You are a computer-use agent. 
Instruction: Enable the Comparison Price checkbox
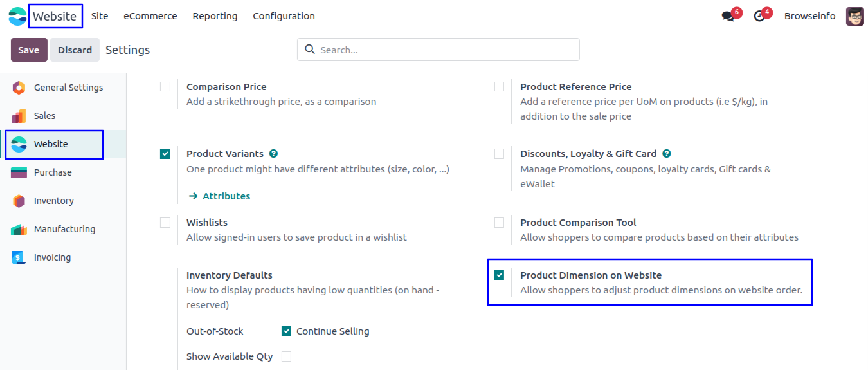pos(165,86)
